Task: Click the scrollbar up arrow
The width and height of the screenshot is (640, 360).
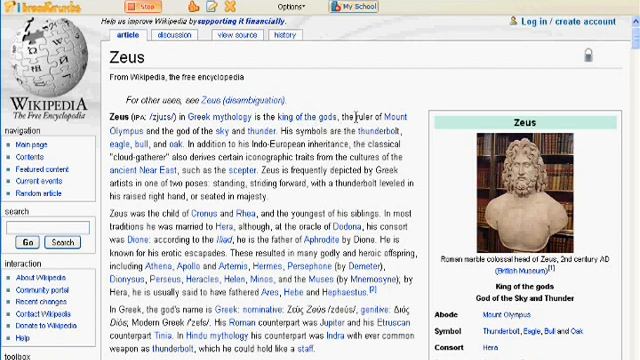Action: pyautogui.click(x=636, y=22)
